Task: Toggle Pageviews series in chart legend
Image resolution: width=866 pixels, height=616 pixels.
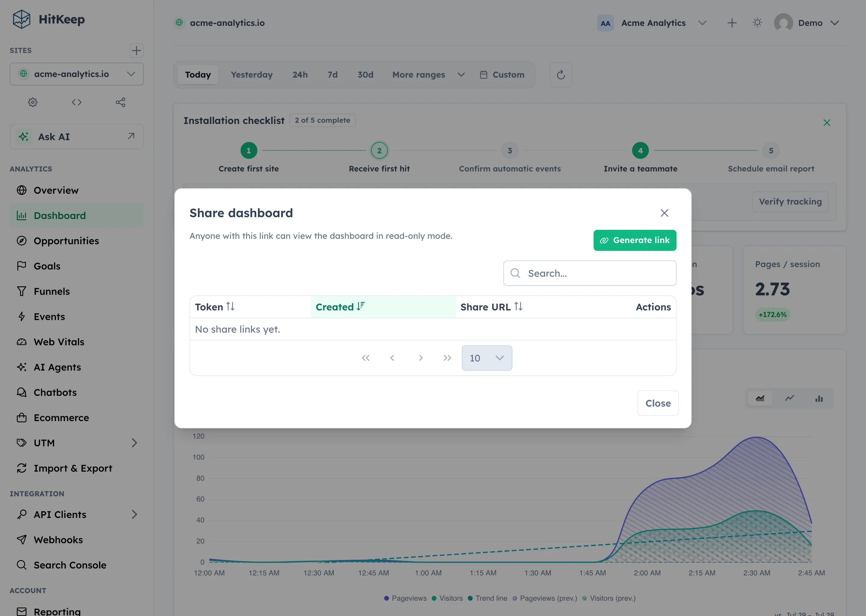Action: click(405, 598)
